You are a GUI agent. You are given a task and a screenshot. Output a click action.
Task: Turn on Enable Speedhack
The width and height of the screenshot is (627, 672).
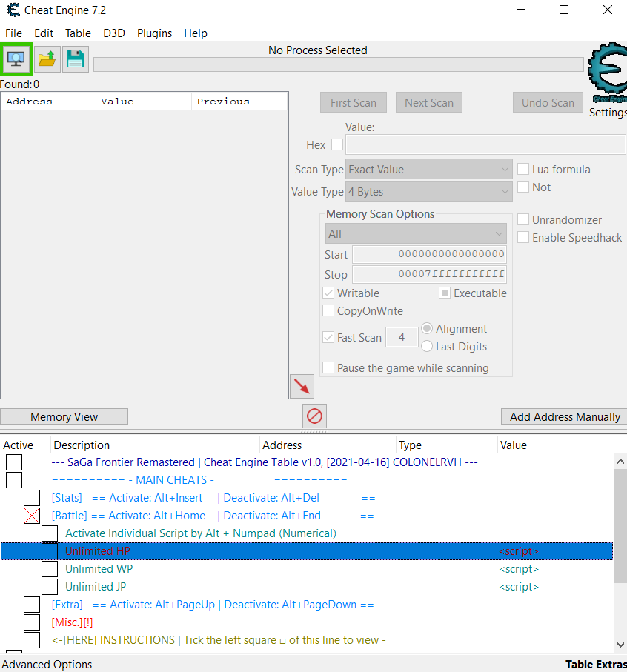pos(522,237)
